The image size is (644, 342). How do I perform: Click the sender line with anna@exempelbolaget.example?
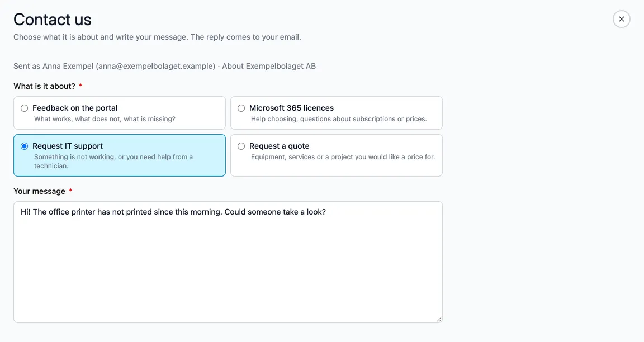[165, 66]
